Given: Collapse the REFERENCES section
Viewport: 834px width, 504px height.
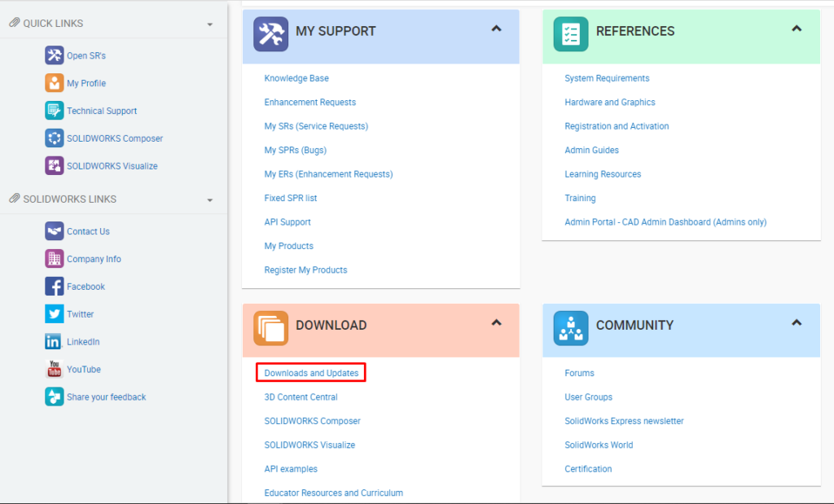Looking at the screenshot, I should 797,26.
